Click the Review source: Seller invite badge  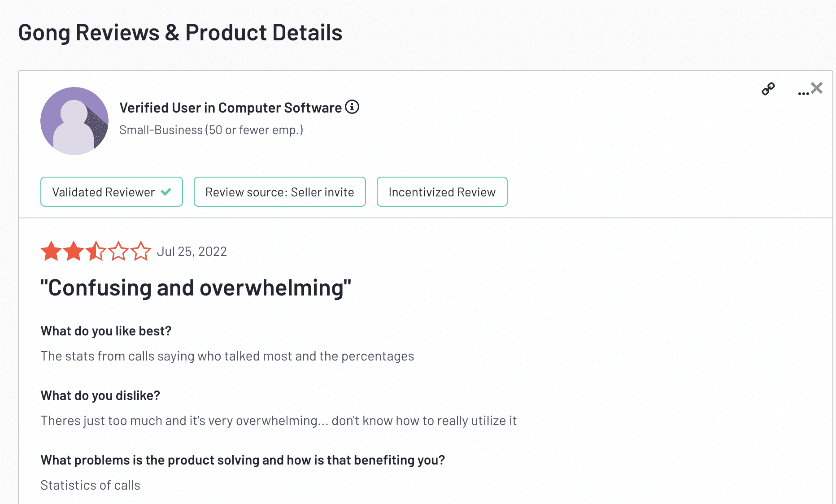pos(280,192)
